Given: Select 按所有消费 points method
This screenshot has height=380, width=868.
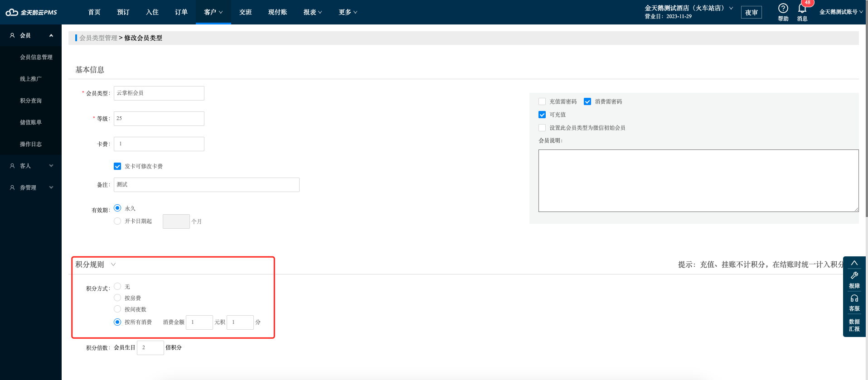Looking at the screenshot, I should pyautogui.click(x=117, y=322).
